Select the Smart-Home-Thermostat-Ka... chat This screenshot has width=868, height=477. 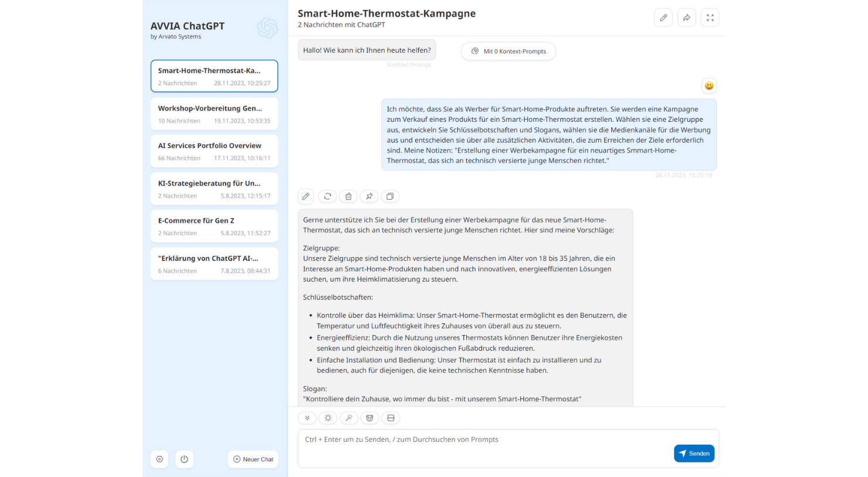point(214,76)
